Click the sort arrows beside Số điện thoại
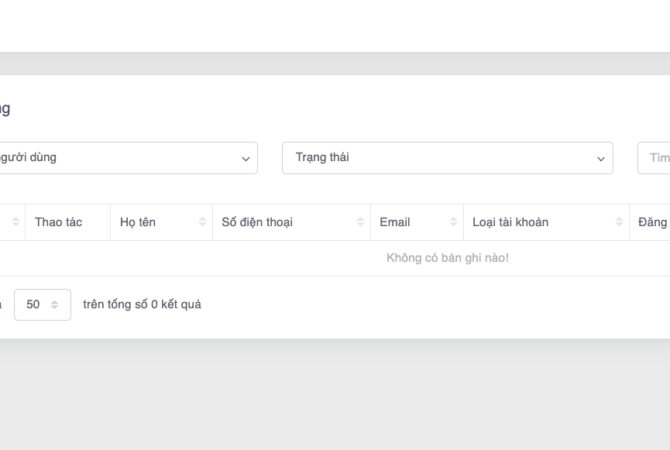This screenshot has height=450, width=670. click(x=361, y=222)
